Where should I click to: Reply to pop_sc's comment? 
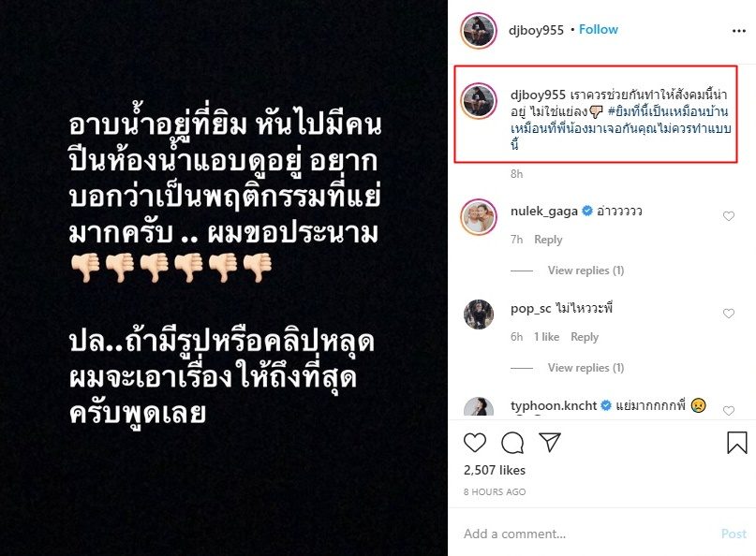pos(585,337)
